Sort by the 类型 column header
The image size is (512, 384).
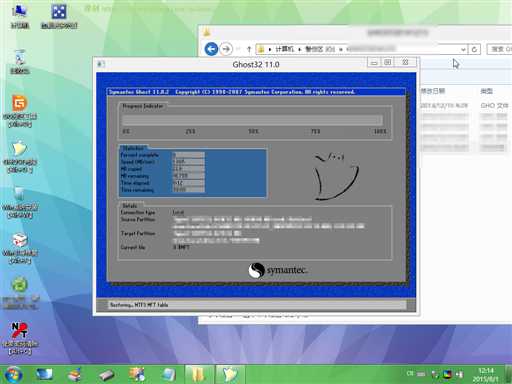(487, 91)
